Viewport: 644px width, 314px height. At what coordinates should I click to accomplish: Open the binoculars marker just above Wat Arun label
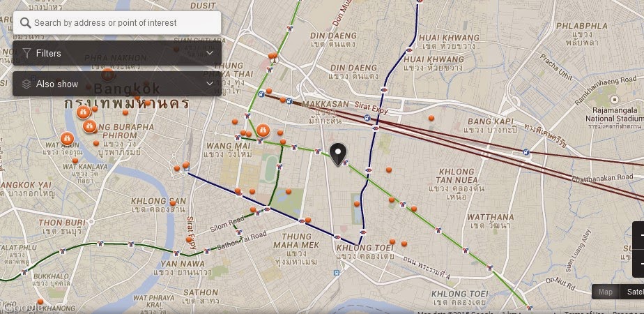[67, 138]
